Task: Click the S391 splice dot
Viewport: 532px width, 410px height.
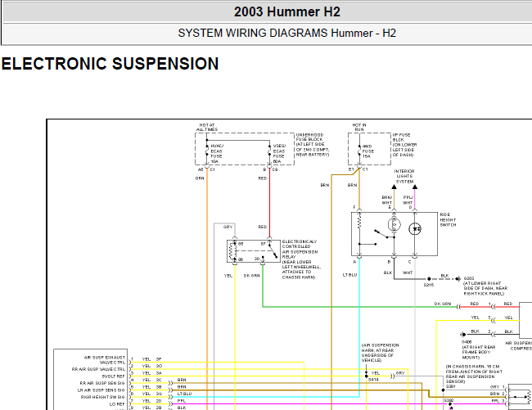Action: tap(443, 390)
